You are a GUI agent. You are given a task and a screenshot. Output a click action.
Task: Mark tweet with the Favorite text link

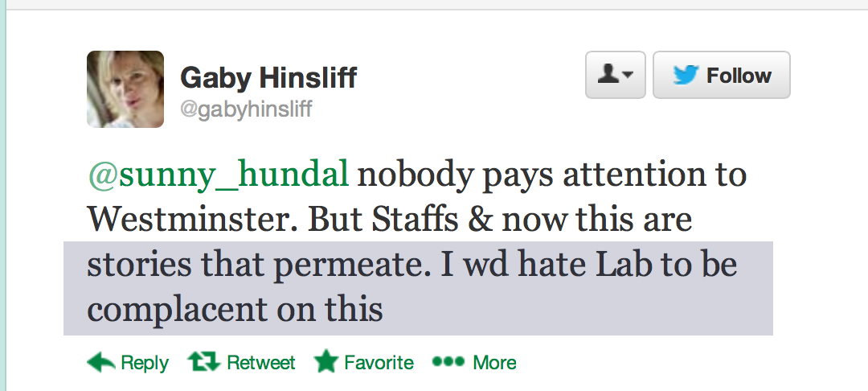pyautogui.click(x=379, y=363)
